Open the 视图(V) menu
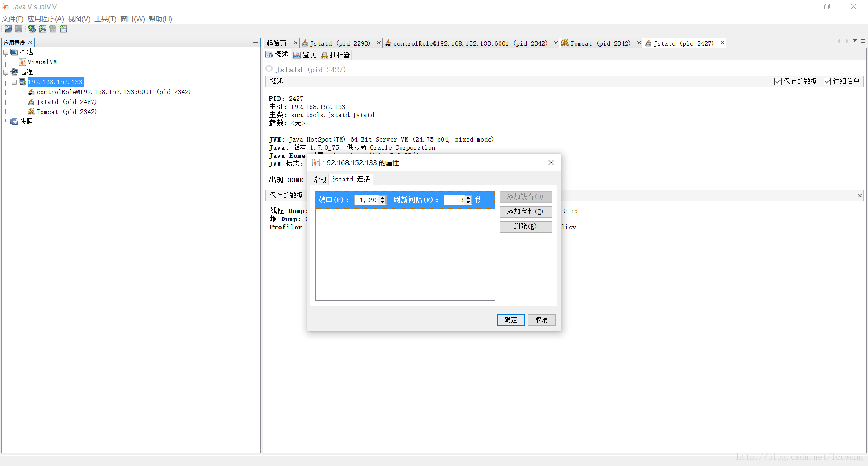Image resolution: width=868 pixels, height=466 pixels. (x=79, y=19)
